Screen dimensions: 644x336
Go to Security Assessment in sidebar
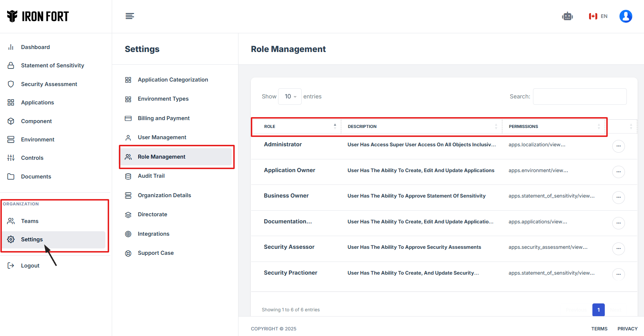point(49,84)
